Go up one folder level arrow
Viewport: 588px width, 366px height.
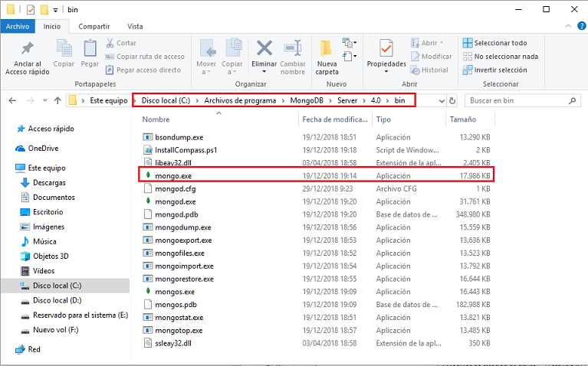(x=57, y=100)
